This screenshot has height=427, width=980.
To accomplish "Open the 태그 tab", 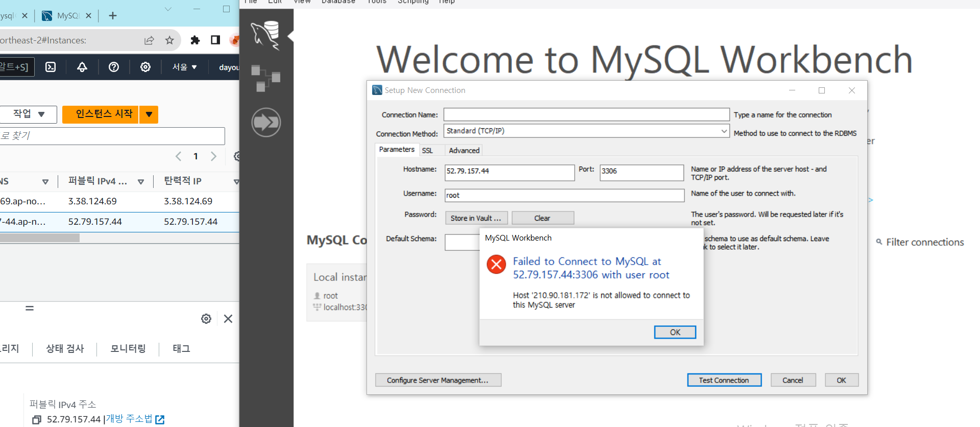I will point(181,349).
